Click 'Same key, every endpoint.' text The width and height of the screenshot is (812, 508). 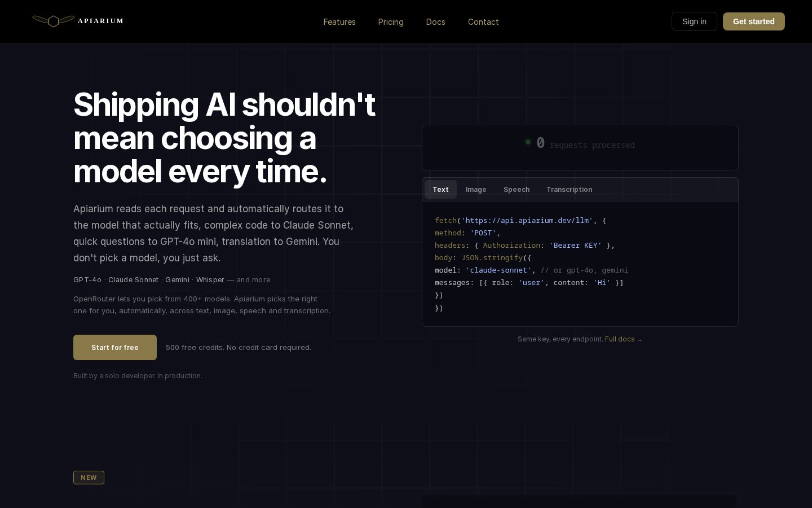point(561,339)
